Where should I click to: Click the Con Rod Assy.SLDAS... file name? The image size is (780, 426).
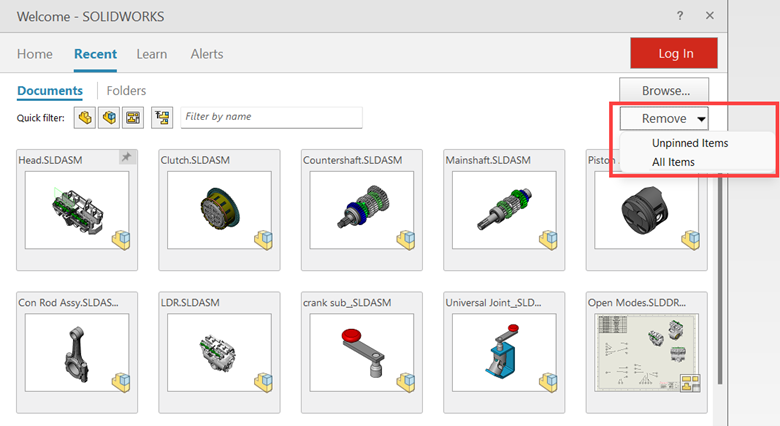point(68,303)
